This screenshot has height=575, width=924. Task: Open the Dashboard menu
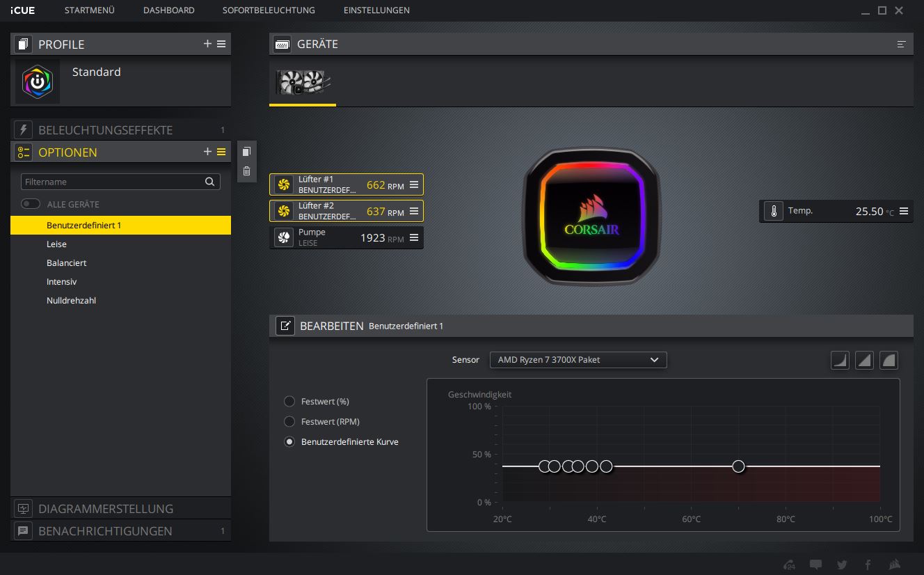(169, 10)
